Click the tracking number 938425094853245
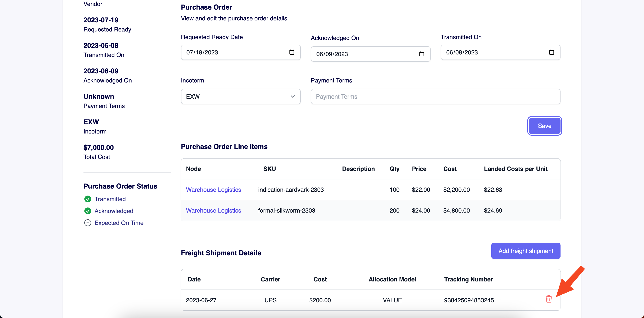Viewport: 644px width, 318px height. click(x=469, y=300)
